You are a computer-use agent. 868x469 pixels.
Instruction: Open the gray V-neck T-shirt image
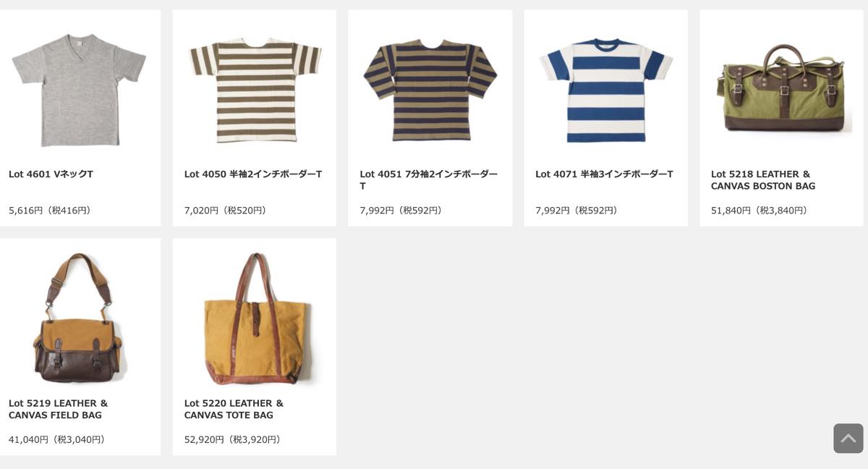(x=79, y=89)
